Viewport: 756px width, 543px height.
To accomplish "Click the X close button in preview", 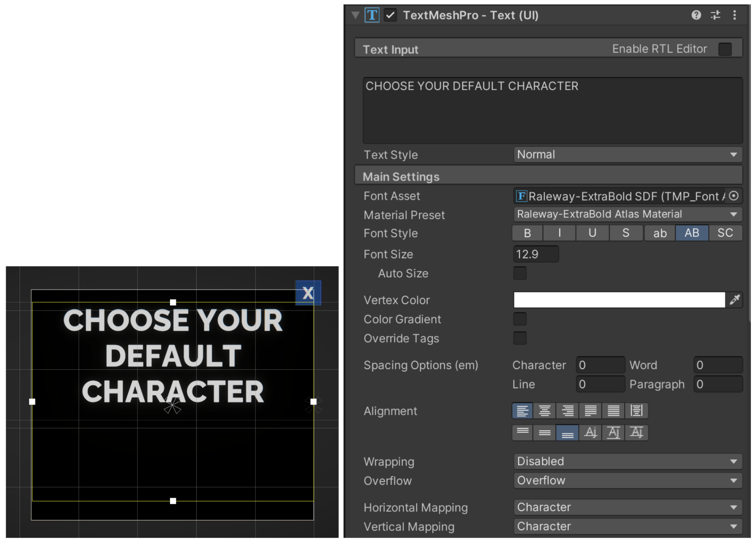I will (308, 293).
